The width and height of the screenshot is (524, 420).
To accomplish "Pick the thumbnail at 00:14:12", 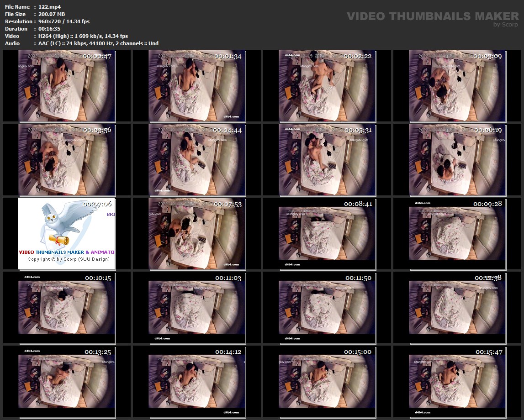I will [197, 382].
